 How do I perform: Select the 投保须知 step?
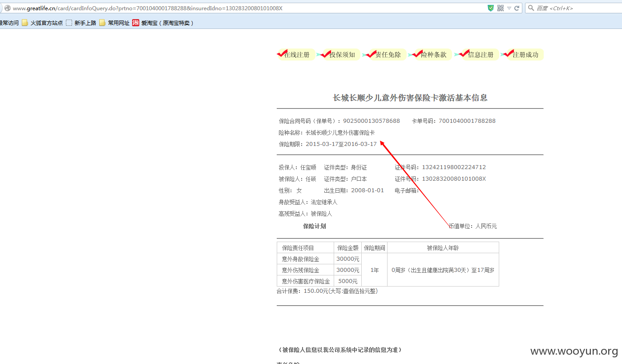coord(341,55)
